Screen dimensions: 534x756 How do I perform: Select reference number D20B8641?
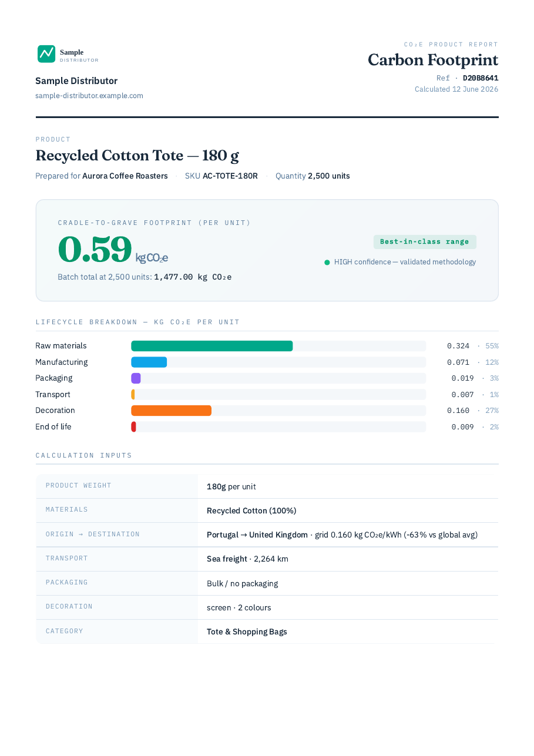pyautogui.click(x=481, y=78)
